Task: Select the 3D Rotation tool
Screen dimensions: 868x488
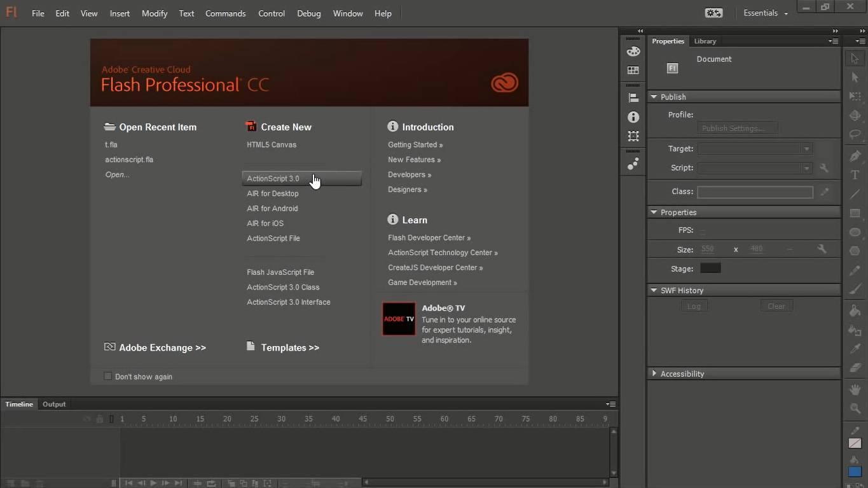Action: click(x=855, y=115)
